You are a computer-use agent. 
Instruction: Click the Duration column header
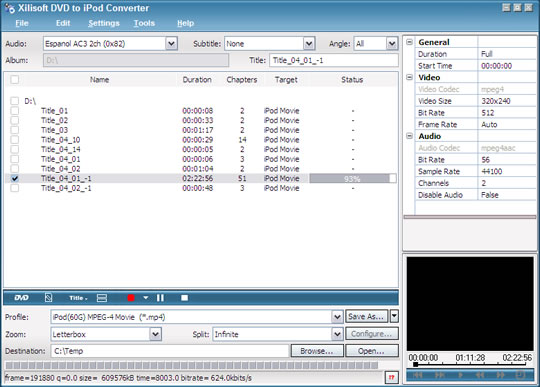pos(197,80)
